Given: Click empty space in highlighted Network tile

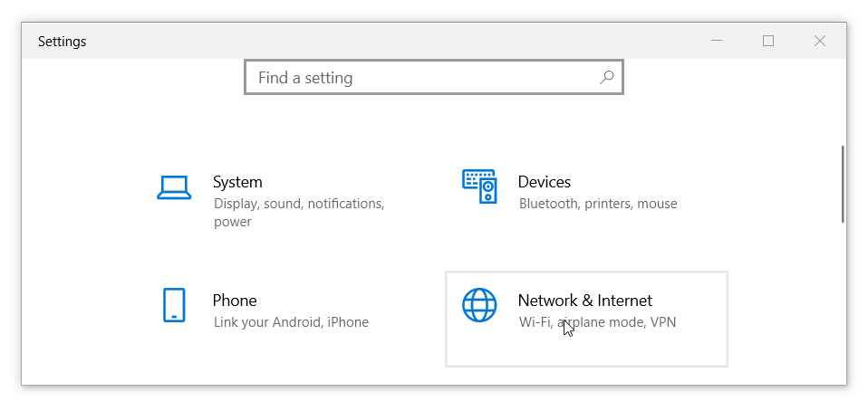Looking at the screenshot, I should click(587, 349).
